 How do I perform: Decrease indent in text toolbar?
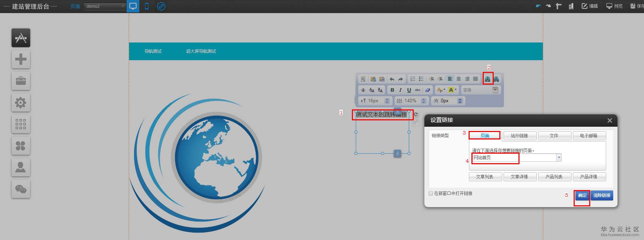[x=440, y=79]
